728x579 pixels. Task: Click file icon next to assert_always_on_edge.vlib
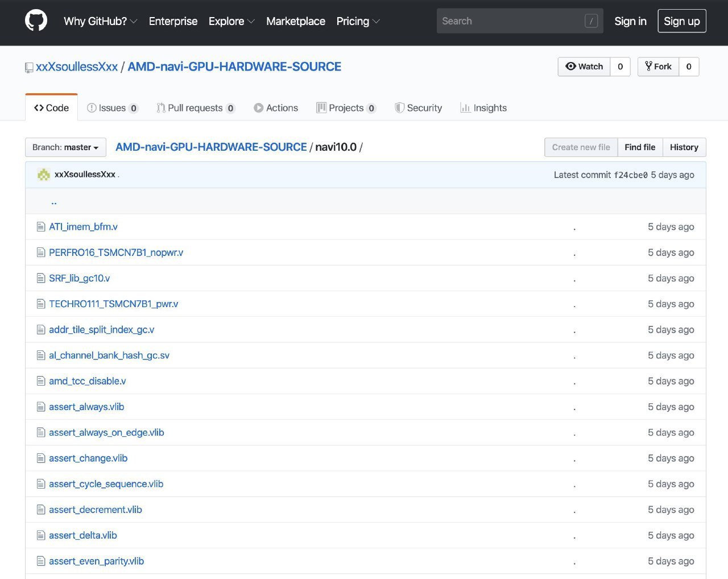point(41,432)
